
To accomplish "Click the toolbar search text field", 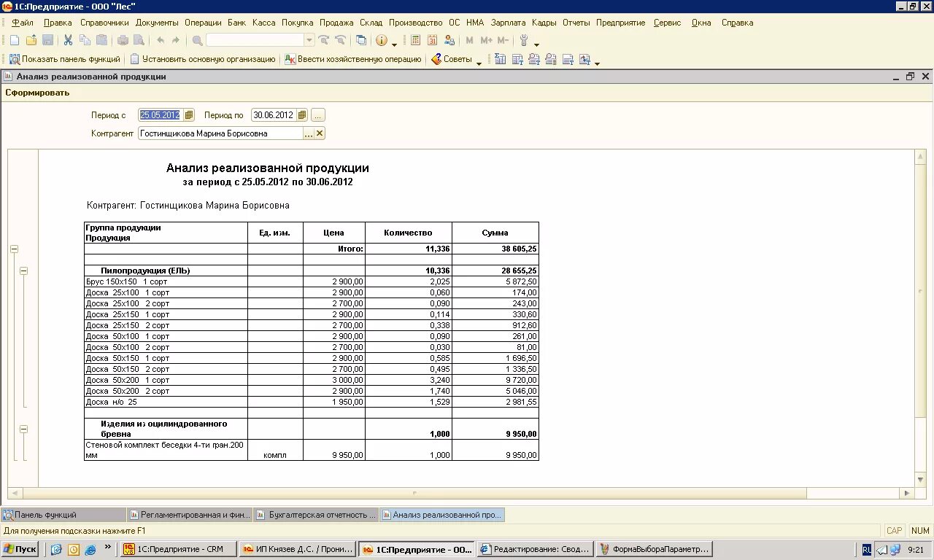I will (x=255, y=41).
